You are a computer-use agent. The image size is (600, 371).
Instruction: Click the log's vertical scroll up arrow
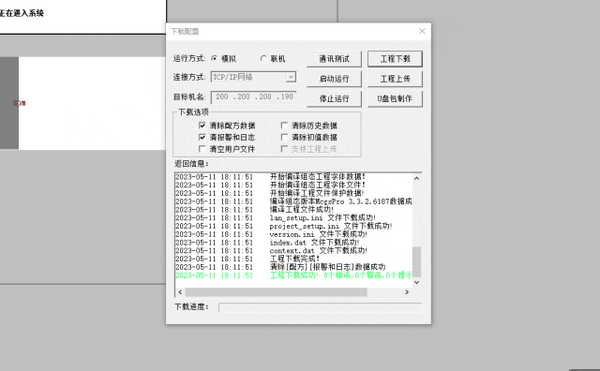pos(417,179)
